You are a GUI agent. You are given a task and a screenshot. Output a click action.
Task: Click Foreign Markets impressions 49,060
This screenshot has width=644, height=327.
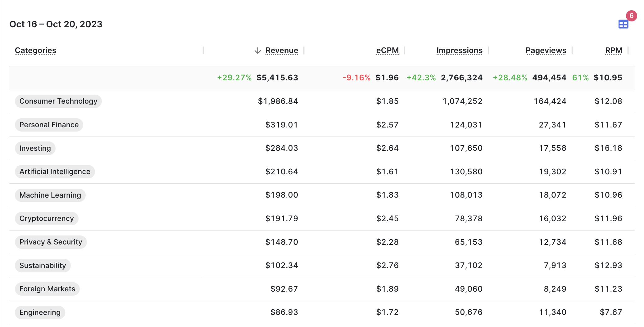pyautogui.click(x=469, y=289)
